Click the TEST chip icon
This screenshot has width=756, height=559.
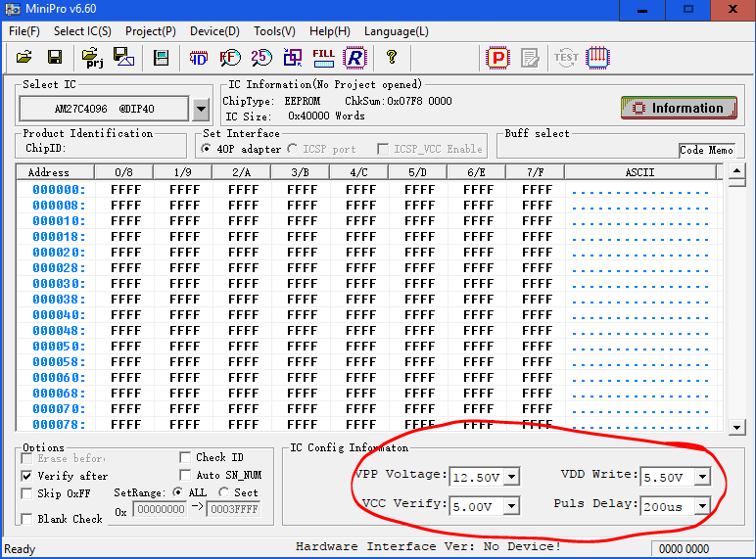point(566,58)
